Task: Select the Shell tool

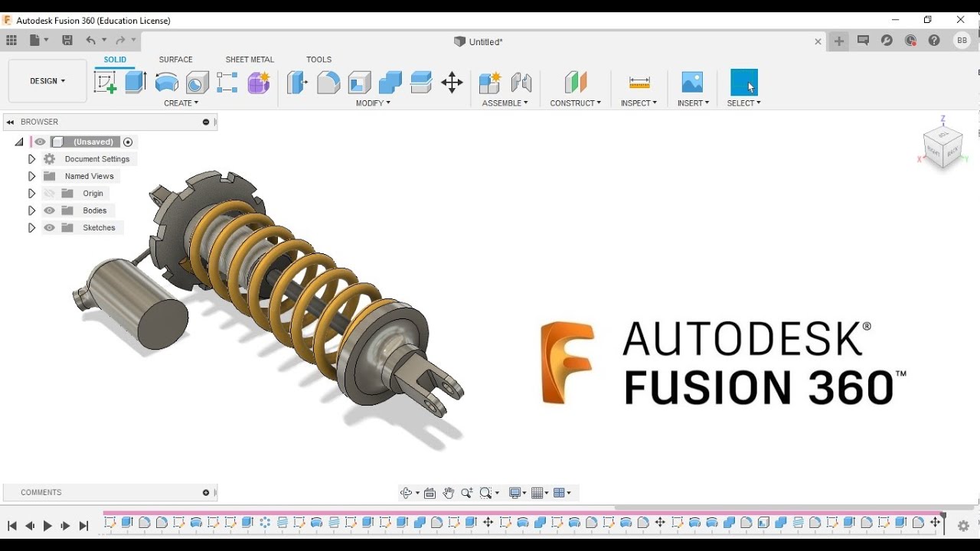Action: pos(359,82)
